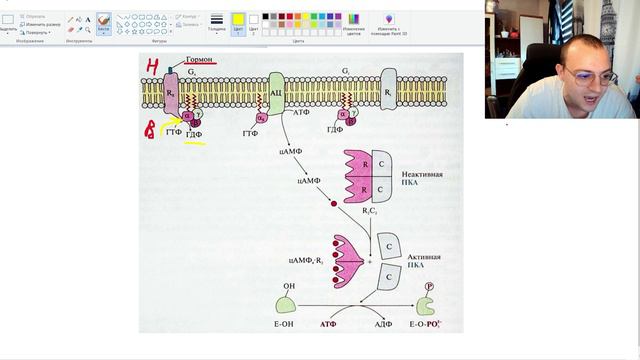Open the Rotate (Повернуть) dropdown
640x360 pixels.
tap(35, 33)
